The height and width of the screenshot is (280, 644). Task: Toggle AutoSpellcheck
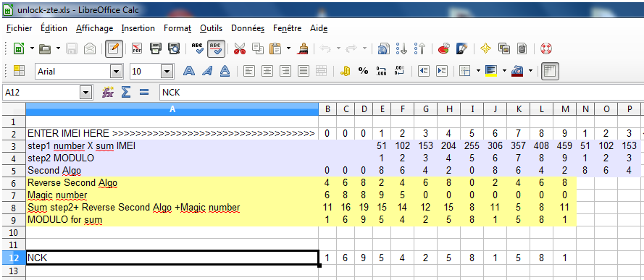click(216, 48)
